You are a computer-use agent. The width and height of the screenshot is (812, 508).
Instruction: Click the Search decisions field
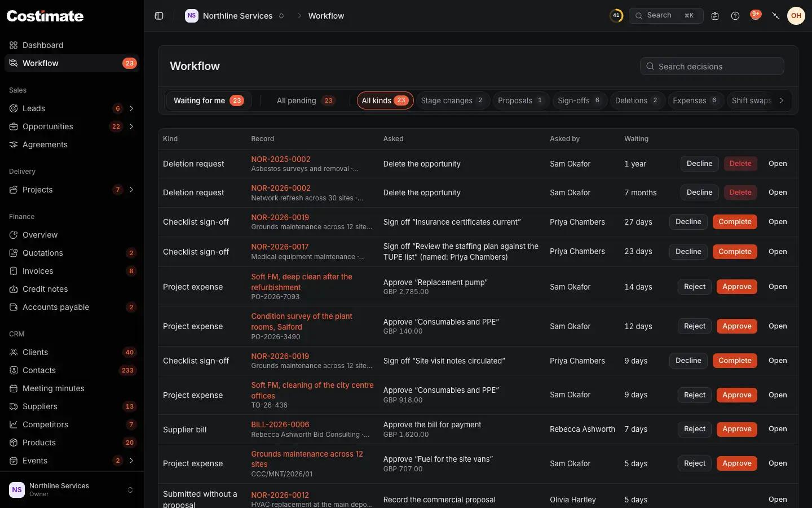pos(712,66)
